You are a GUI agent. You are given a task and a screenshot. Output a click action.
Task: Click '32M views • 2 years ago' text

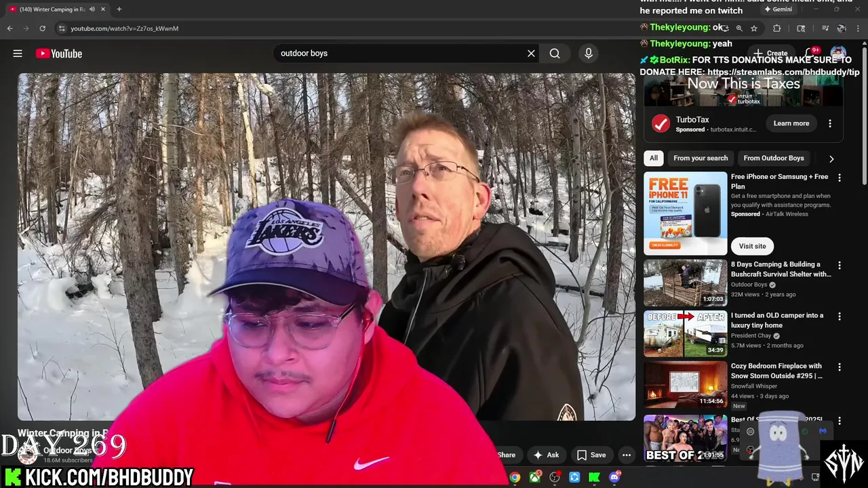pos(764,295)
